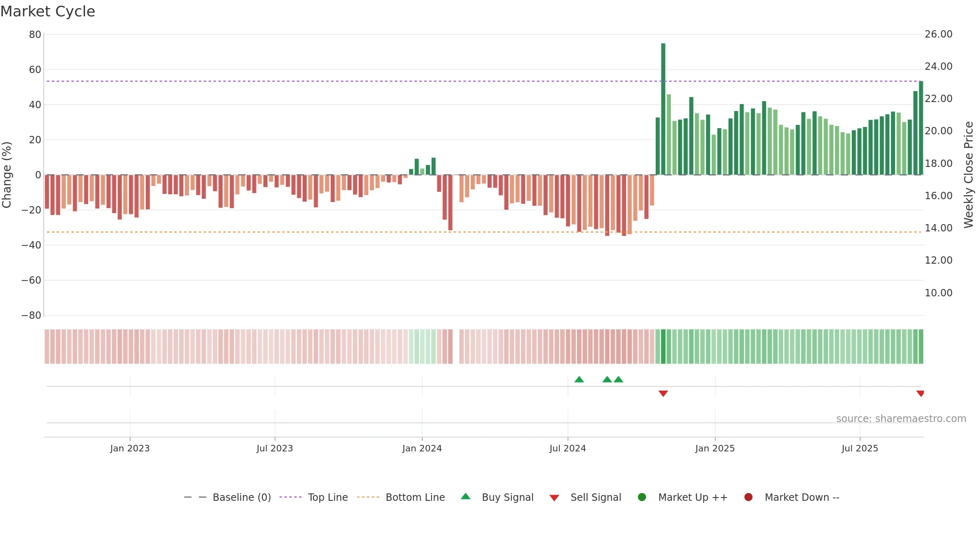The height and width of the screenshot is (551, 980).
Task: Click the tallest green bar near 75 percent
Action: point(663,109)
